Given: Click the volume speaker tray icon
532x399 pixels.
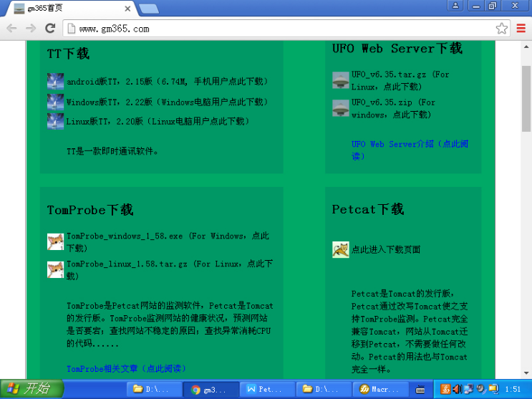Looking at the screenshot, I should pyautogui.click(x=458, y=389).
